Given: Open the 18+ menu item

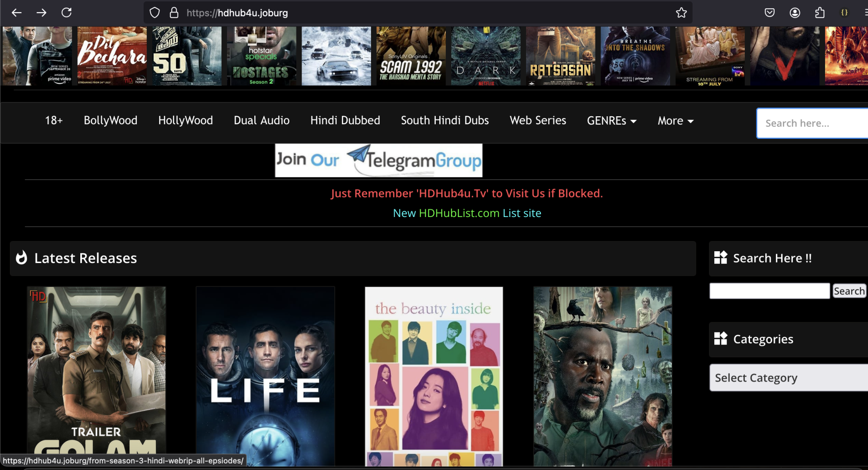Looking at the screenshot, I should (54, 120).
